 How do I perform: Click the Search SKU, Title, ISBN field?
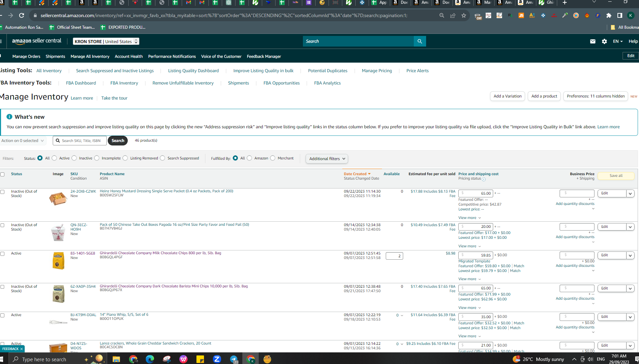(x=80, y=141)
